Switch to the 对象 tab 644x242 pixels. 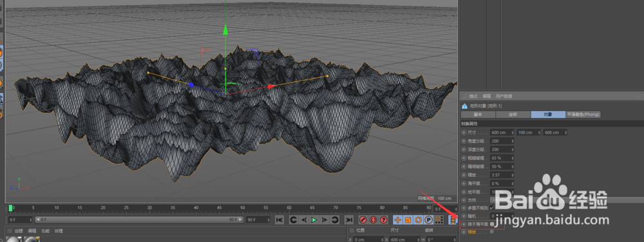[548, 114]
